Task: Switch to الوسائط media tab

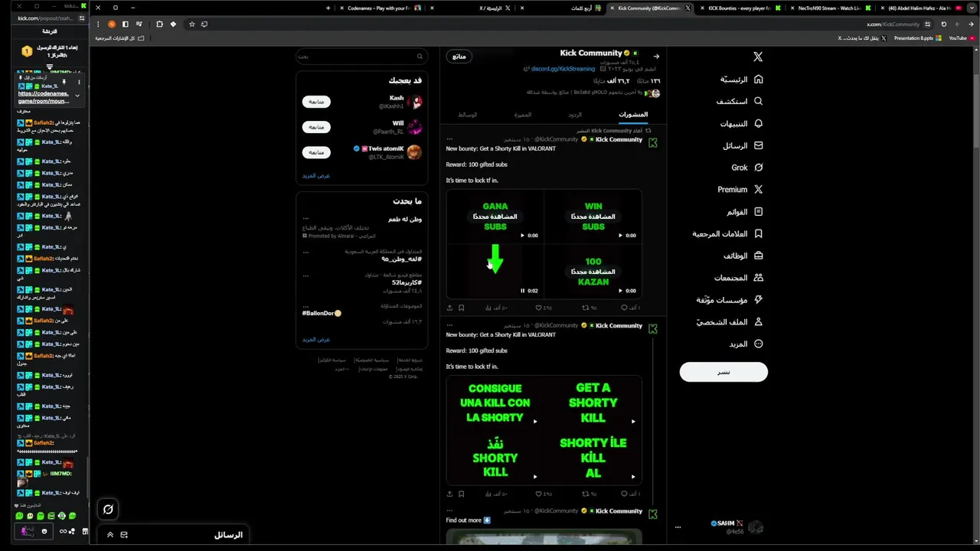Action: (468, 114)
